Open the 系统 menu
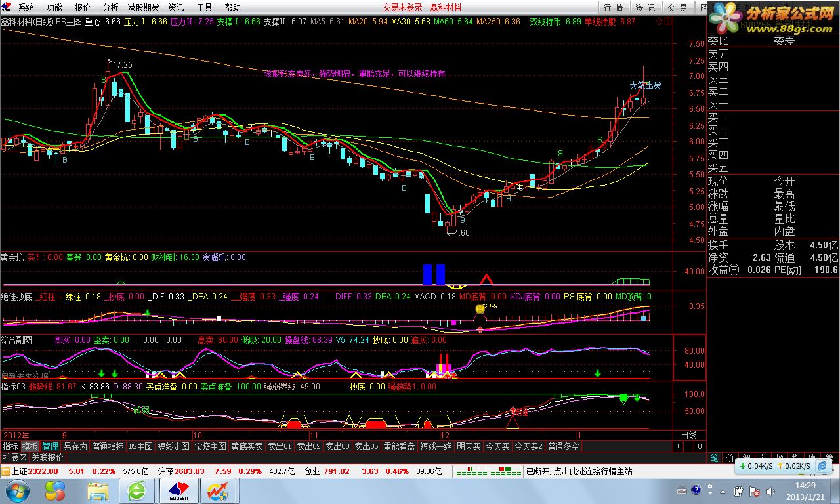The height and width of the screenshot is (504, 840). click(26, 7)
